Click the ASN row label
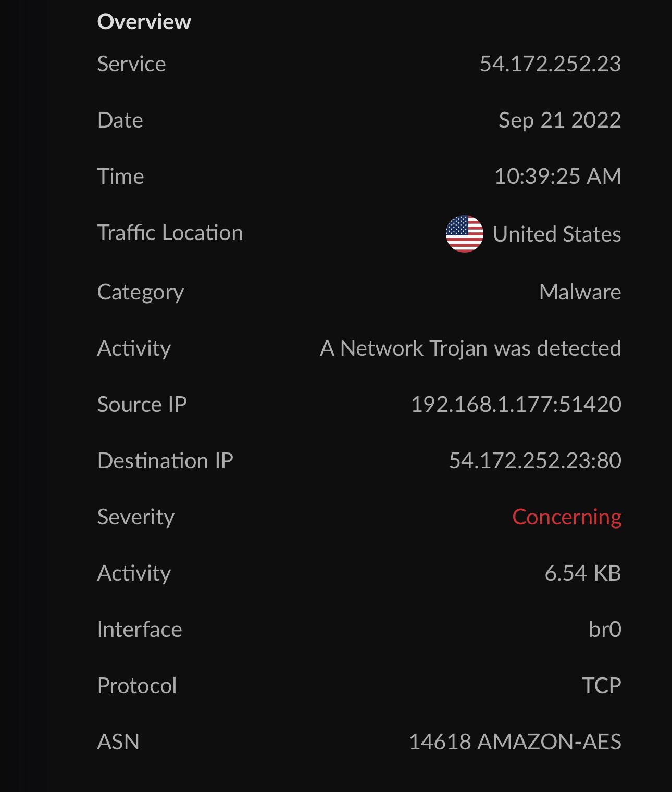 [x=118, y=742]
